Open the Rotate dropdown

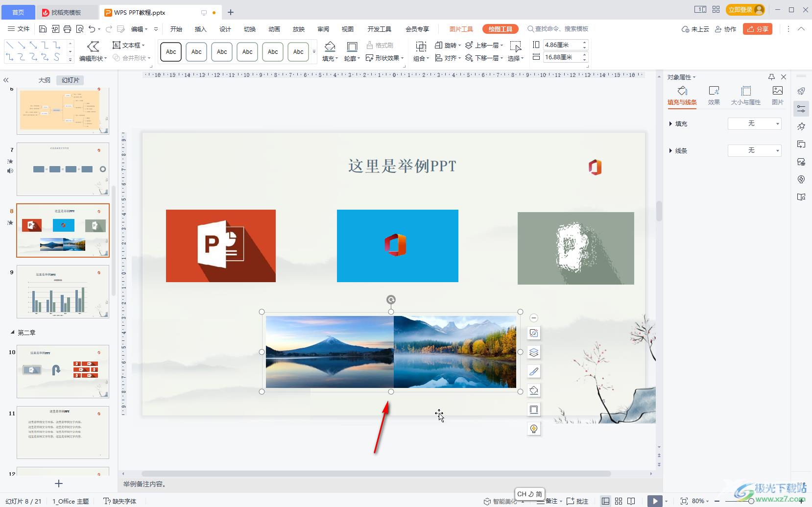448,45
